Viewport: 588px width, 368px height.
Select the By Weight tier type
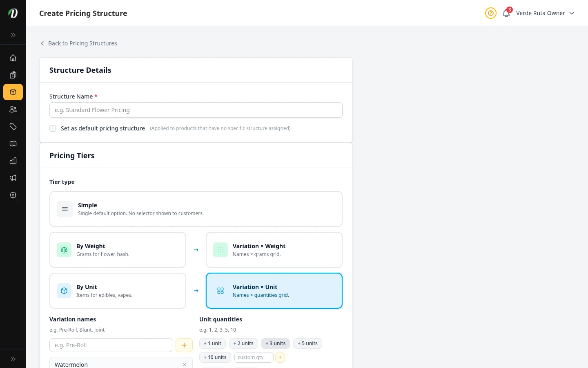118,250
